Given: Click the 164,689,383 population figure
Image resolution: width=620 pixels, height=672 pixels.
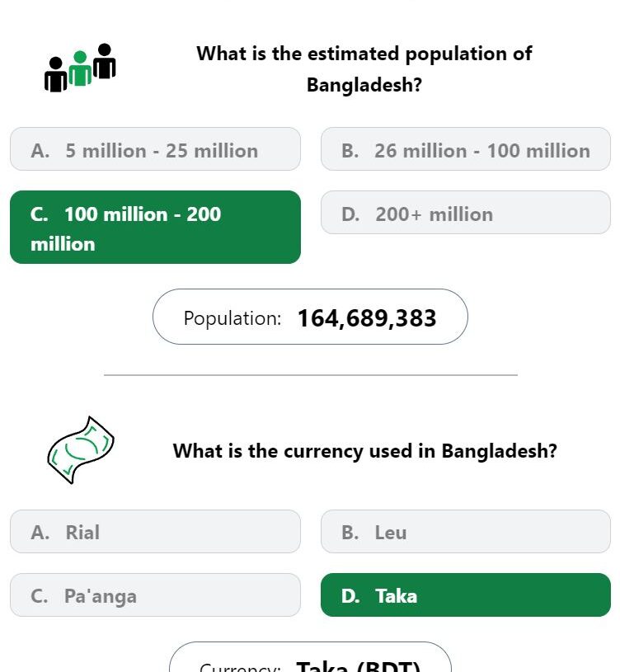Looking at the screenshot, I should [x=367, y=318].
